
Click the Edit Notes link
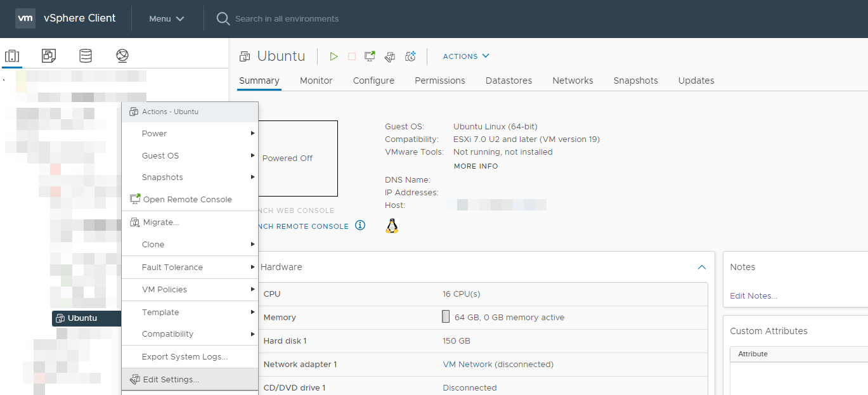coord(753,295)
